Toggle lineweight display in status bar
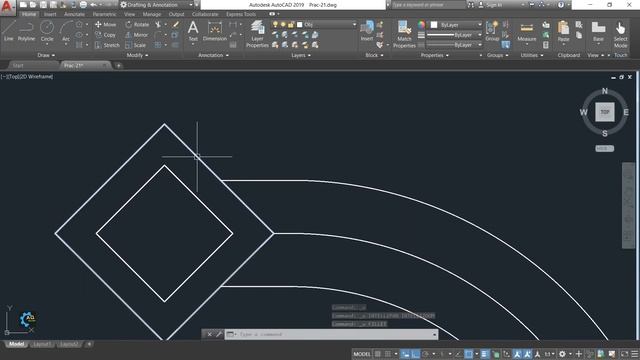The height and width of the screenshot is (360, 640). (x=484, y=354)
